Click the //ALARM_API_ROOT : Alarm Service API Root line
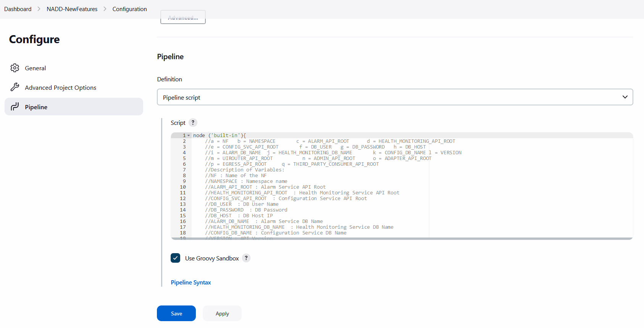This screenshot has width=644, height=328. [265, 187]
